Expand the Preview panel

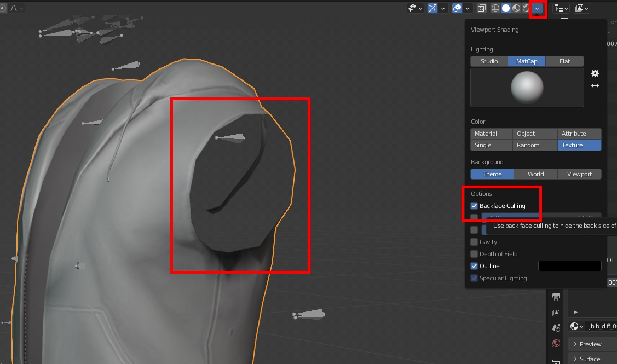click(590, 344)
